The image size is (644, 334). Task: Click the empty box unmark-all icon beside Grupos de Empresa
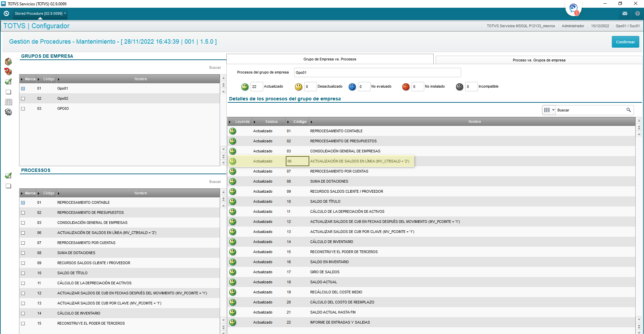coord(8,92)
